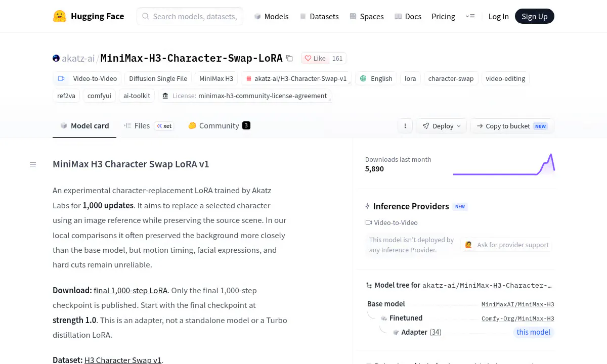
Task: View the 161 likes count
Action: click(337, 58)
